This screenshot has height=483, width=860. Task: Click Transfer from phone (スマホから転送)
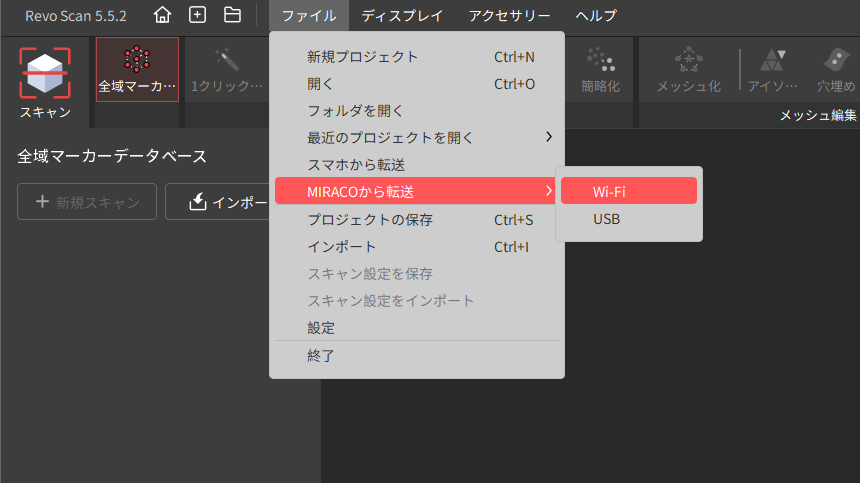coord(355,164)
